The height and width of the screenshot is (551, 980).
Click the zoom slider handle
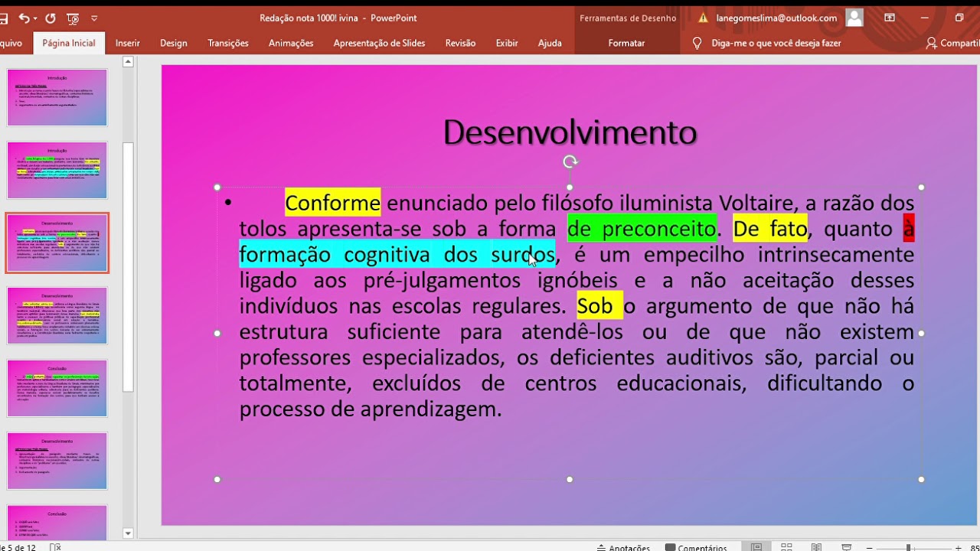909,548
